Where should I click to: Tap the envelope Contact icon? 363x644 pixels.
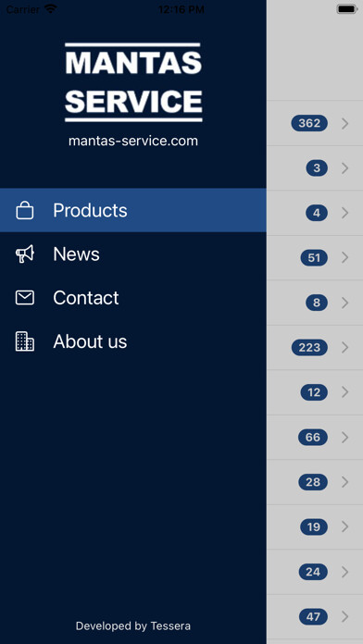point(25,298)
